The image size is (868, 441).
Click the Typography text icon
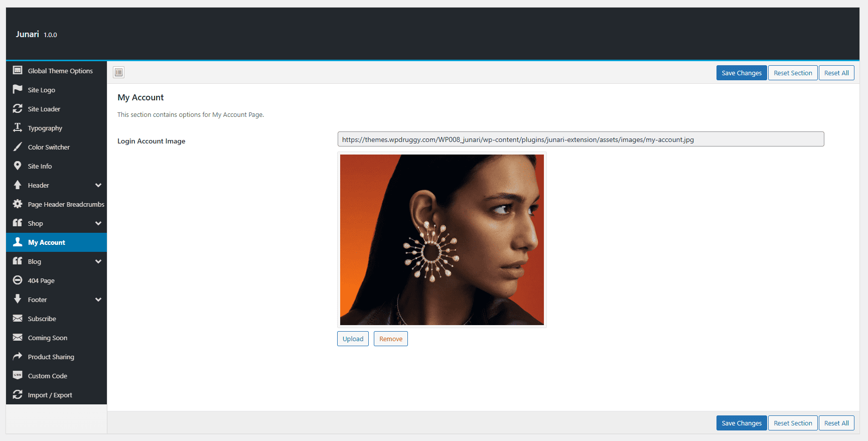click(x=18, y=127)
